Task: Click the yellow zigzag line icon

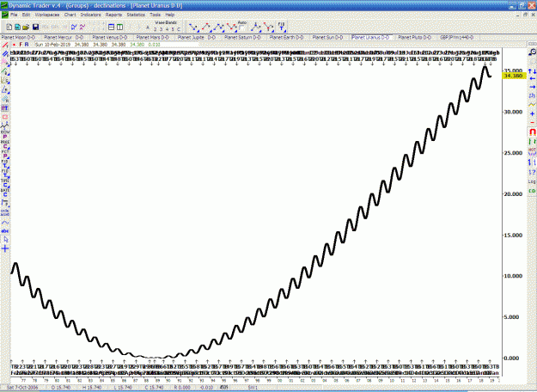Action: tap(532, 105)
